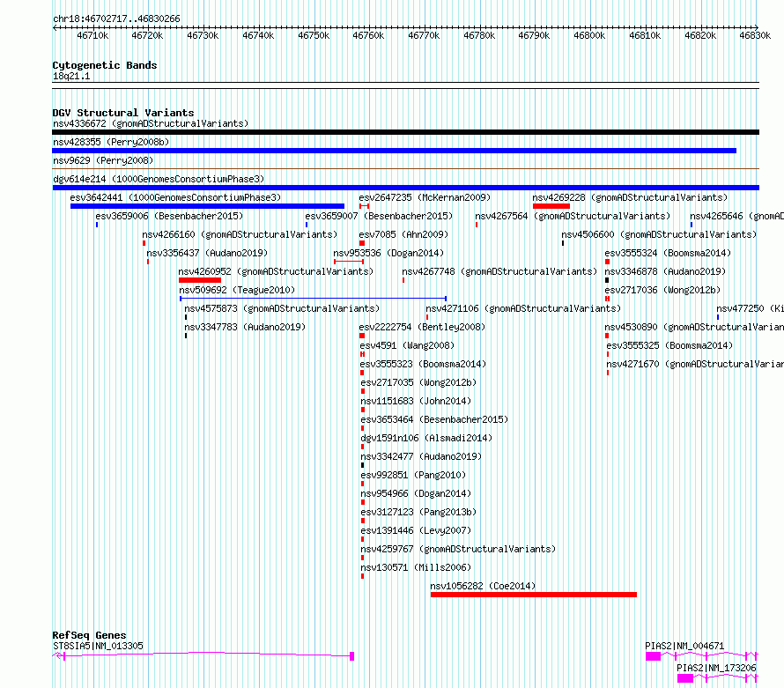Select nsv4267564 (gnomADStructuralVariants) label

(573, 216)
